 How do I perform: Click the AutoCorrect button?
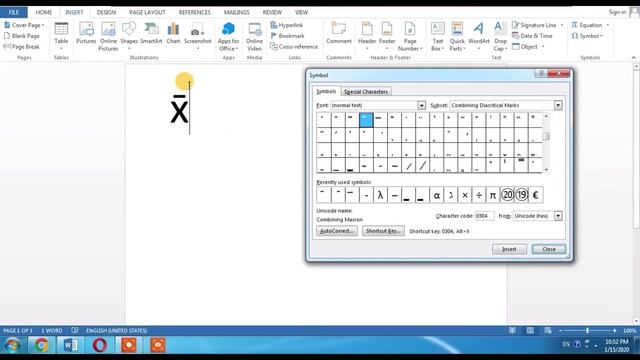[x=337, y=231]
